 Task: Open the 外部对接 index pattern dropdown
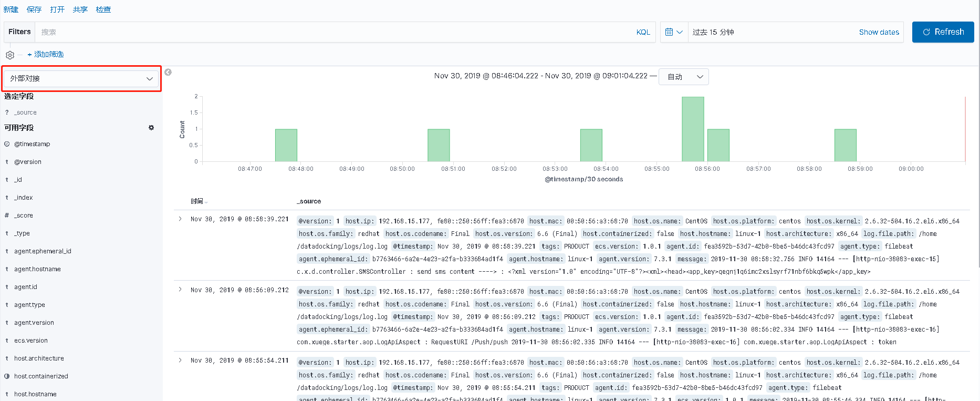pos(81,78)
